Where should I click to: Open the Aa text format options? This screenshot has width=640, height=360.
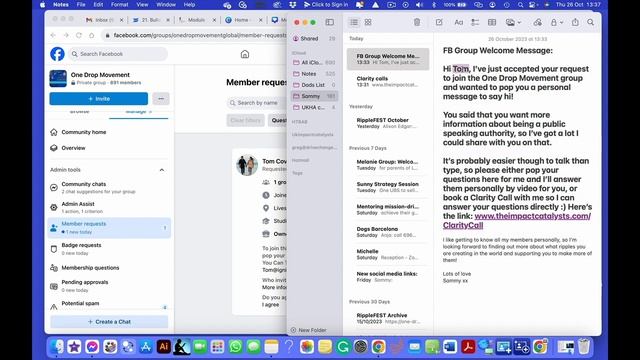(458, 22)
